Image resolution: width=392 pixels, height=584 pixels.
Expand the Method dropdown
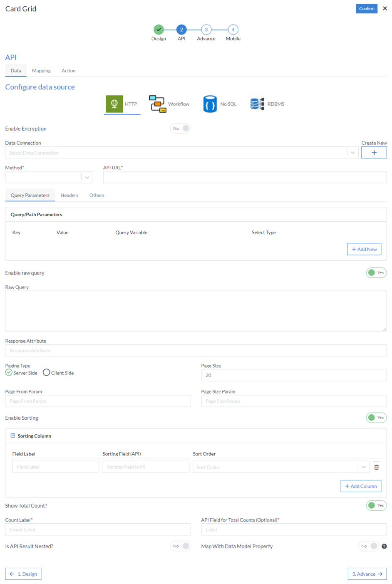87,177
